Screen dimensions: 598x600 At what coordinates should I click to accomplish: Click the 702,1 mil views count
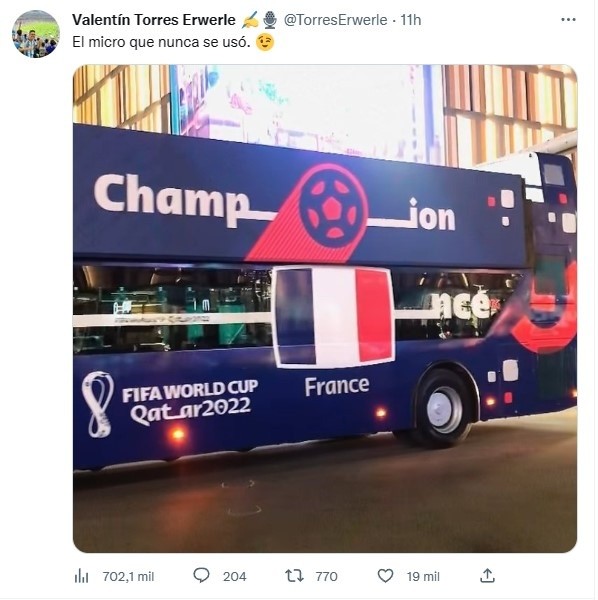[128, 576]
